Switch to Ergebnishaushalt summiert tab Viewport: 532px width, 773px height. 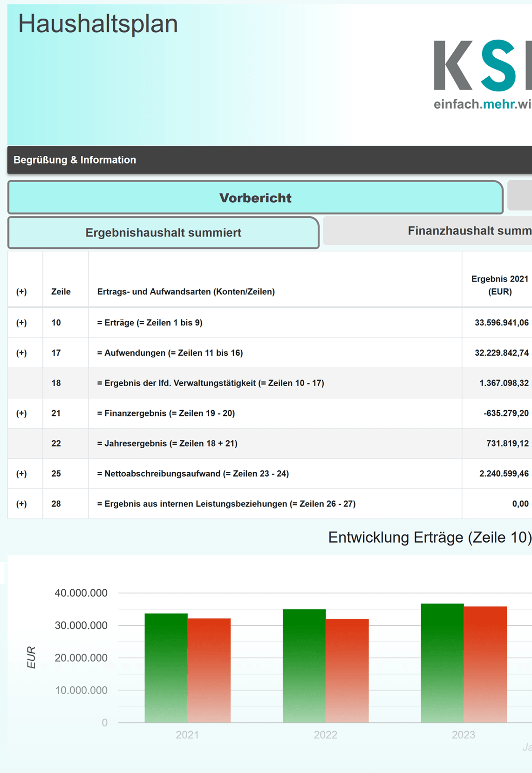163,233
